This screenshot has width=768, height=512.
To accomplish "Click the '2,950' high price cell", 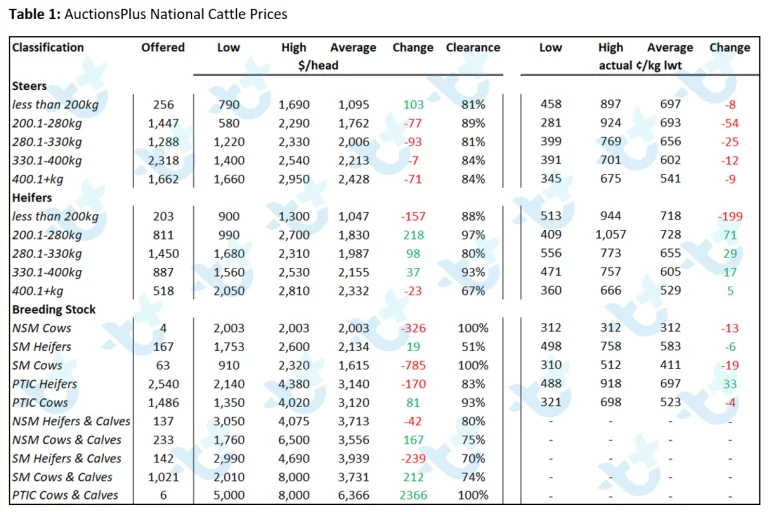I will tap(294, 179).
